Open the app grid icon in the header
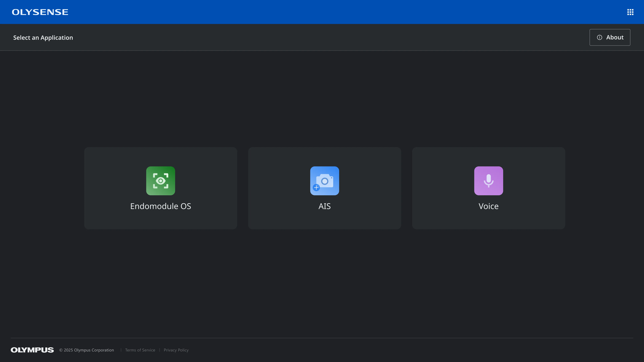The width and height of the screenshot is (644, 362). click(630, 12)
